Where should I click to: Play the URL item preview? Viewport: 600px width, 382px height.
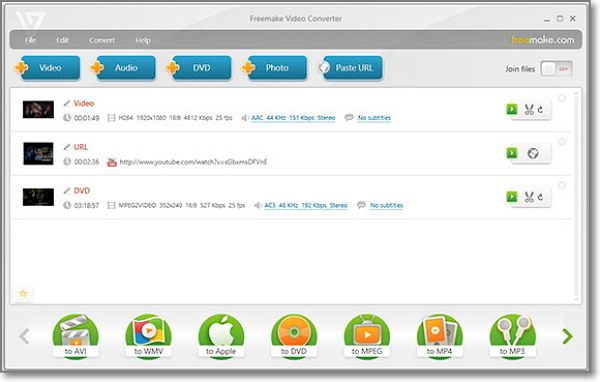point(512,153)
